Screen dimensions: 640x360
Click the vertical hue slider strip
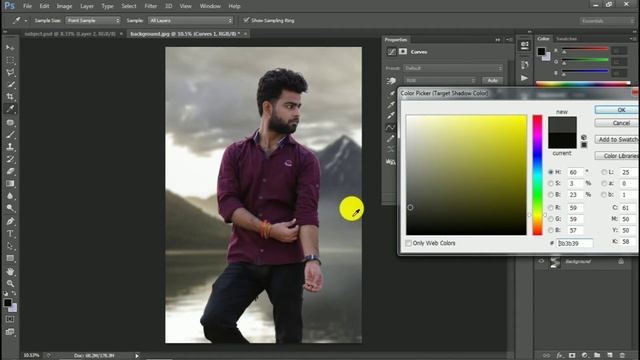click(x=537, y=175)
